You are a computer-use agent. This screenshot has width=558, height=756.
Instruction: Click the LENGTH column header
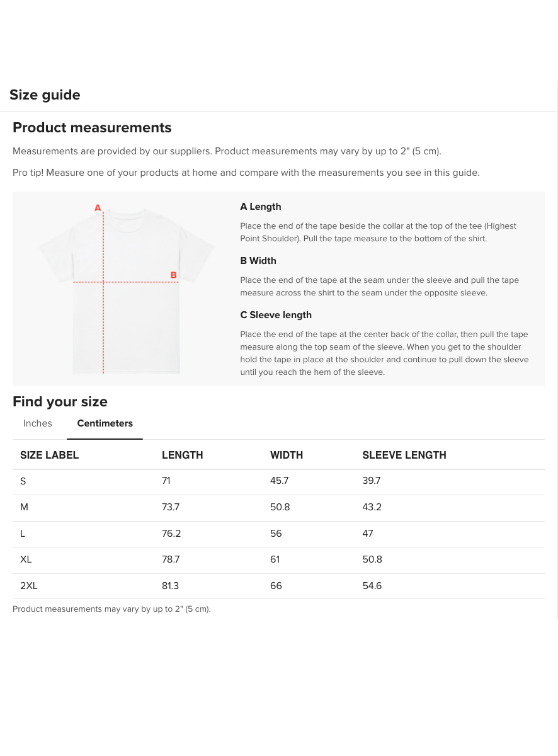pyautogui.click(x=182, y=455)
